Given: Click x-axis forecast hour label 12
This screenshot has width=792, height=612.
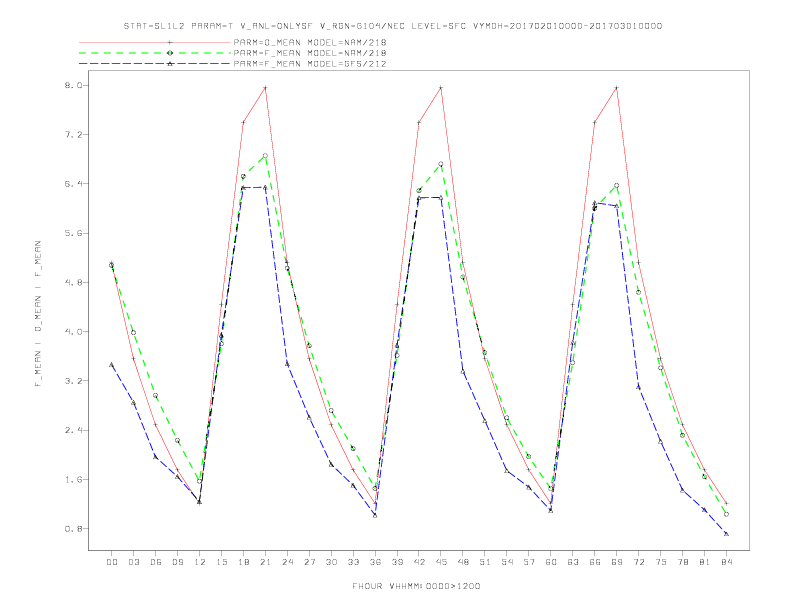Looking at the screenshot, I should (200, 562).
